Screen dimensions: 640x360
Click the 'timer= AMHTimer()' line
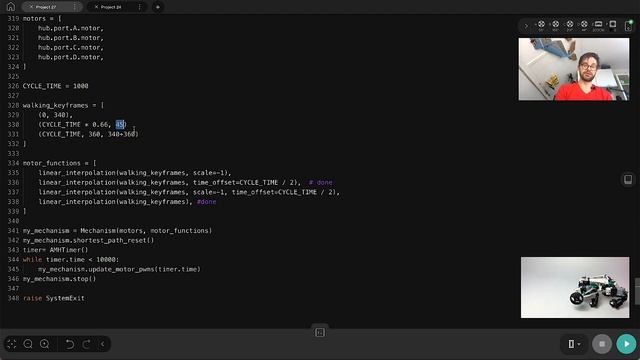tap(55, 250)
